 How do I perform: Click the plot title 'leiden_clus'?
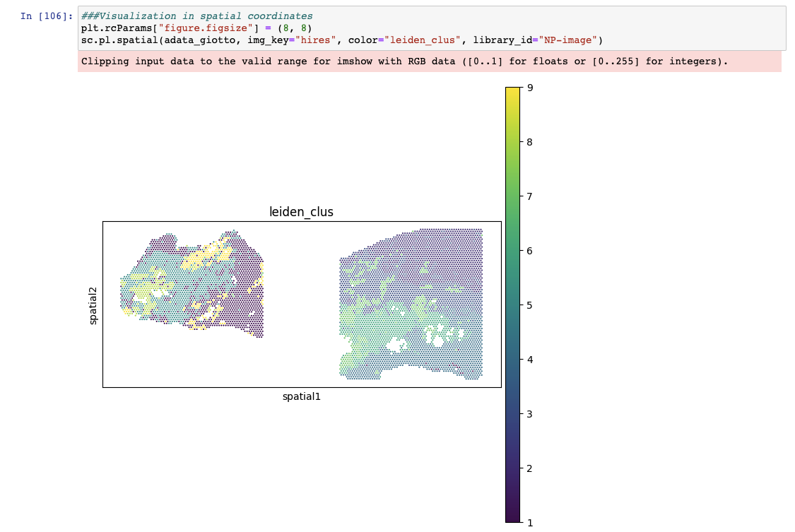(302, 212)
